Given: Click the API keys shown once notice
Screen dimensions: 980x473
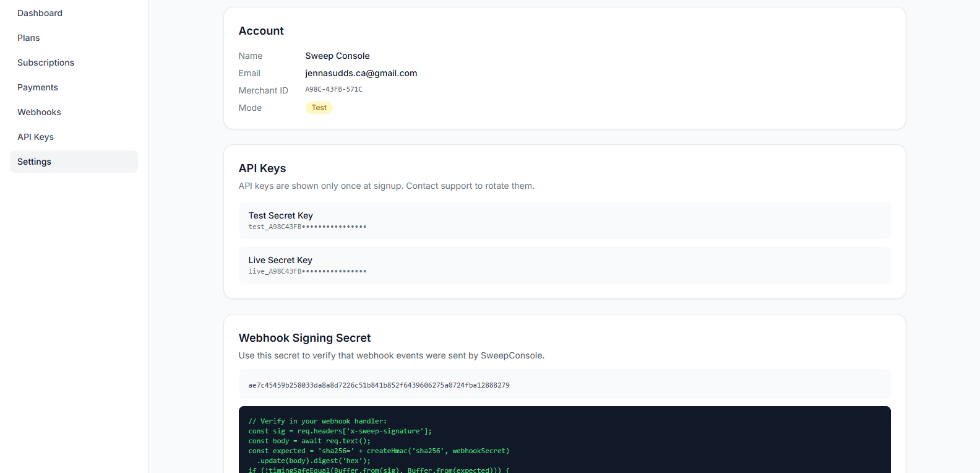Looking at the screenshot, I should tap(387, 186).
